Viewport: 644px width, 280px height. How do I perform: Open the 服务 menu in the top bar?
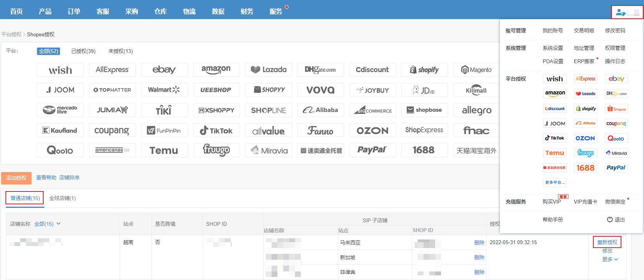[276, 11]
